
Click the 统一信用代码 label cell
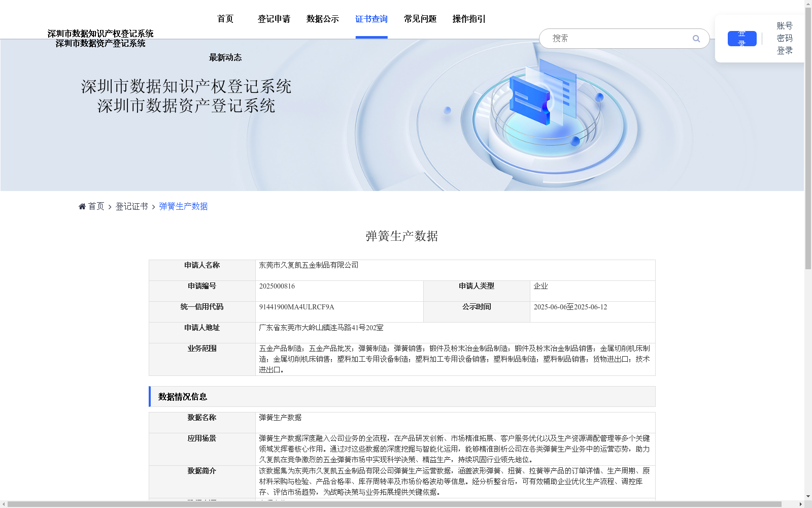[202, 312]
